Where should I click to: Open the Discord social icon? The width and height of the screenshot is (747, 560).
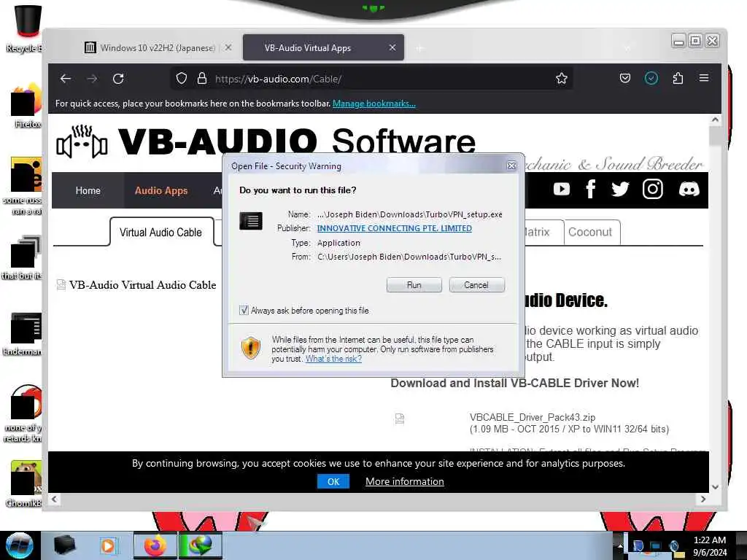689,189
